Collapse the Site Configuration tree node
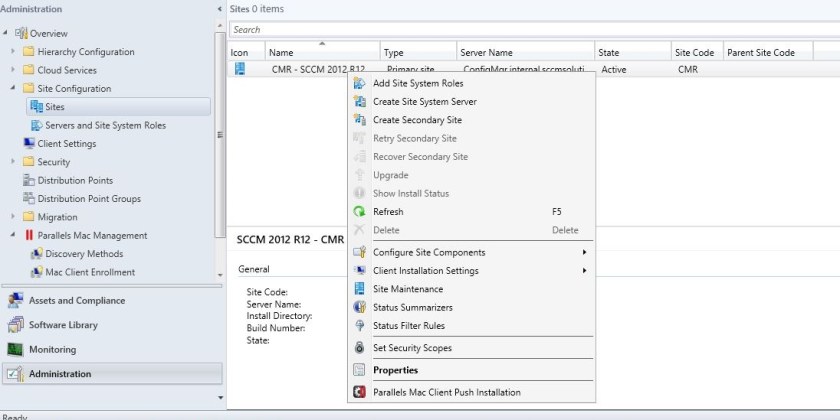 click(13, 89)
